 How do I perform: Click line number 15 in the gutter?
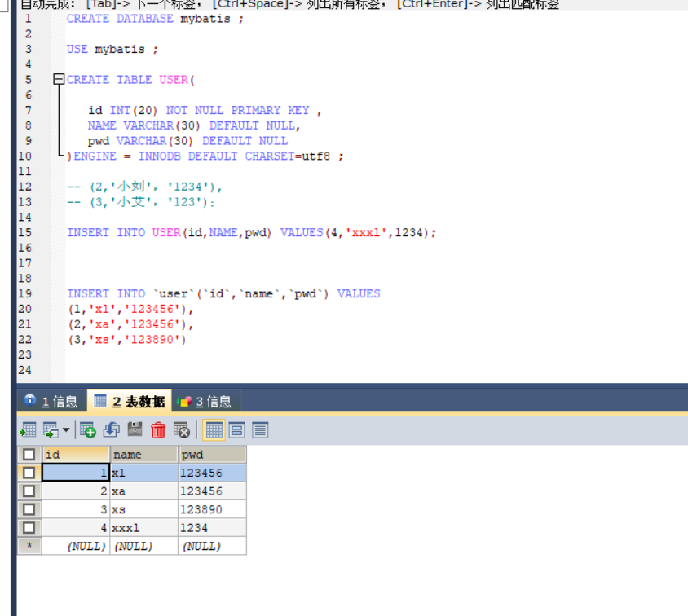pos(25,232)
